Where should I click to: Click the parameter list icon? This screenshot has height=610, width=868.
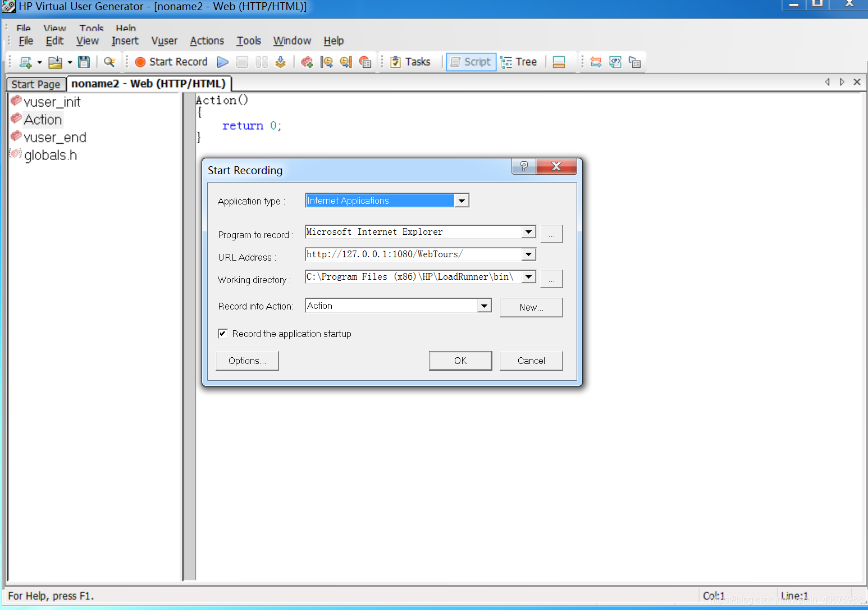[x=615, y=62]
